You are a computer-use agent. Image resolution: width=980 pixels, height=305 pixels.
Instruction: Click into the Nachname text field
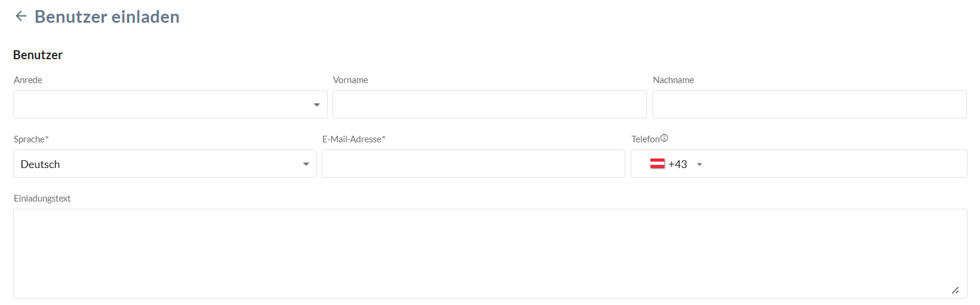click(x=809, y=105)
